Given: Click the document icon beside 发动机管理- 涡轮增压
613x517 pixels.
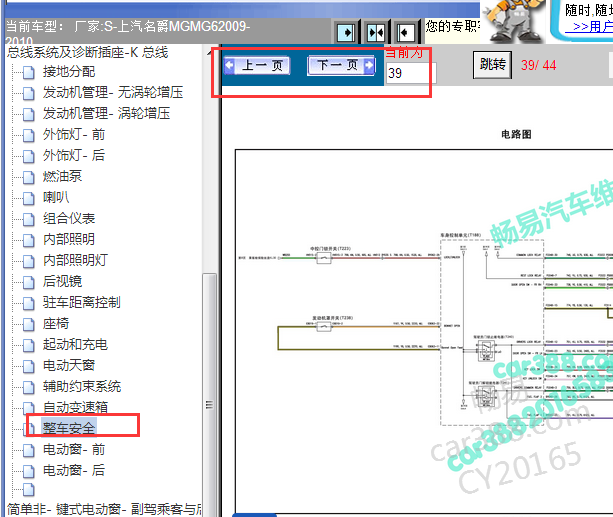Looking at the screenshot, I should [x=29, y=115].
